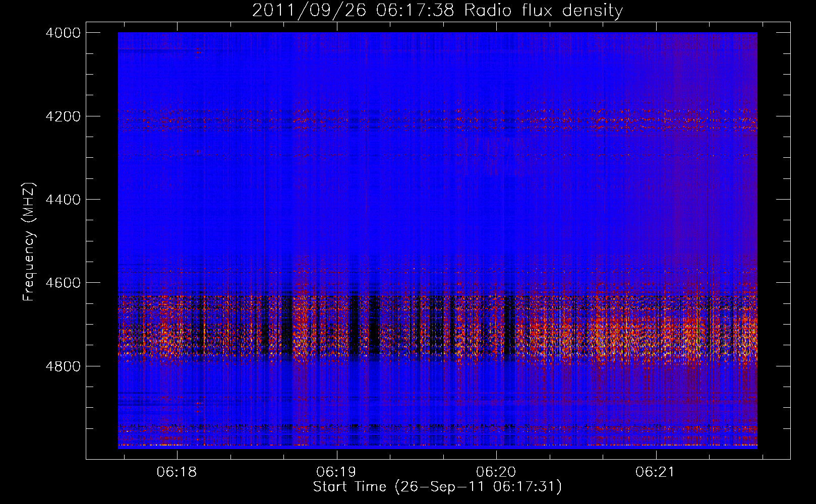Click the "Start Time (26-Sep-11 06:17:31)" axis title

437,487
